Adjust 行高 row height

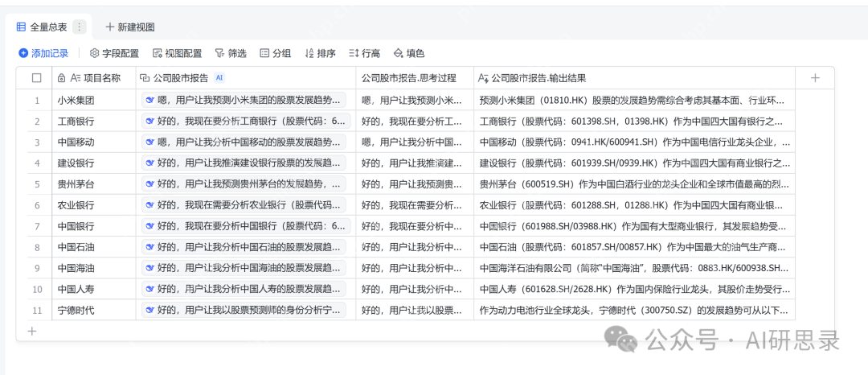pyautogui.click(x=364, y=54)
